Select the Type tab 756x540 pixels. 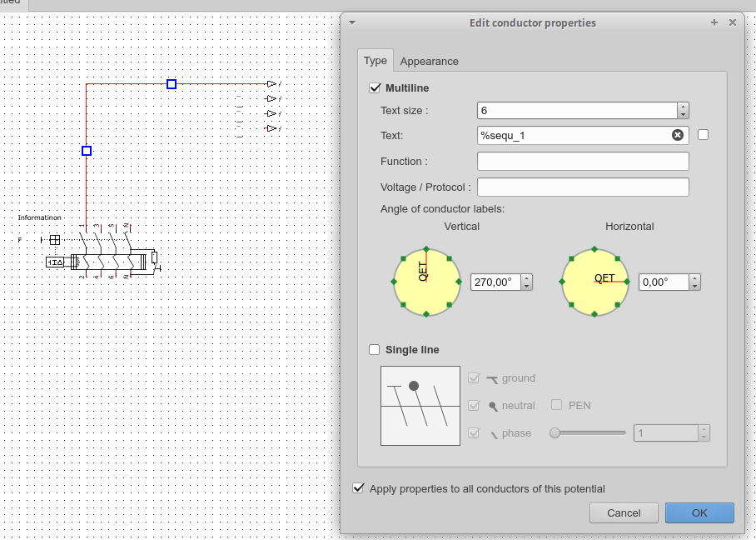pos(375,61)
